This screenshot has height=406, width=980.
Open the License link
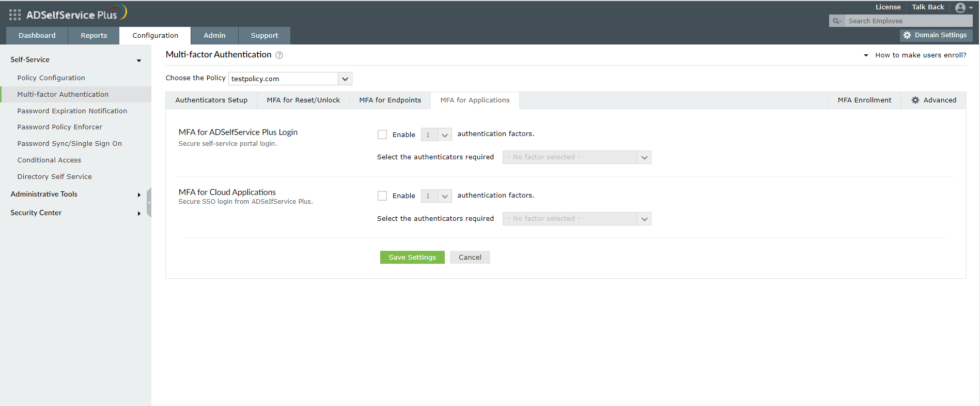(888, 7)
